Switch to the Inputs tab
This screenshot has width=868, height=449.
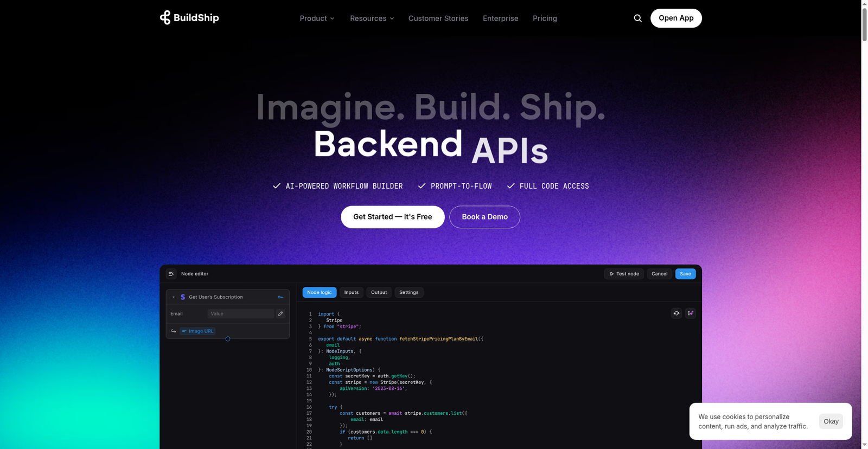pyautogui.click(x=351, y=292)
